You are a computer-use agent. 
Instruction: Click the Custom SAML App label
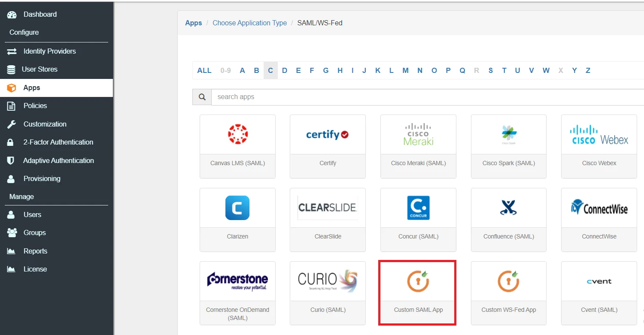pyautogui.click(x=418, y=310)
